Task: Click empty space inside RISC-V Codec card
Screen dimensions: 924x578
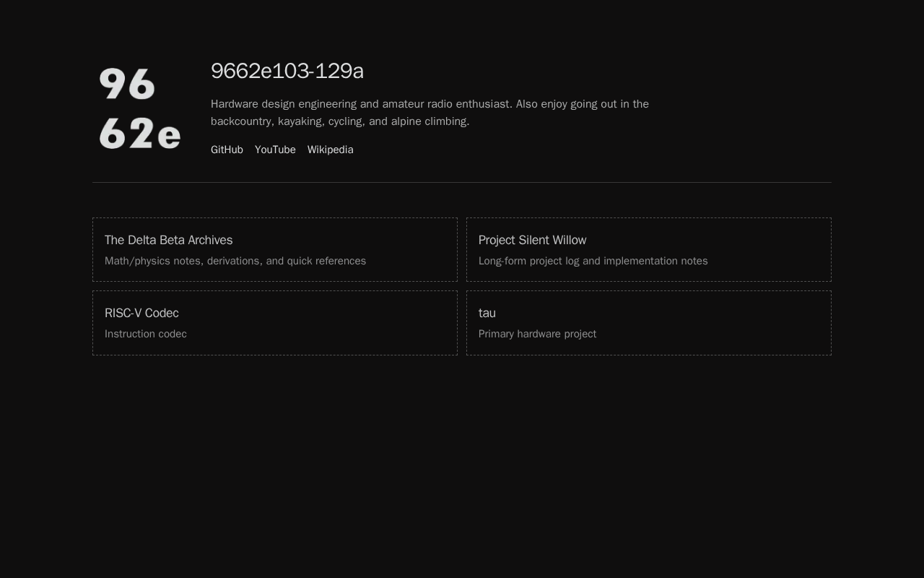Action: 346,323
